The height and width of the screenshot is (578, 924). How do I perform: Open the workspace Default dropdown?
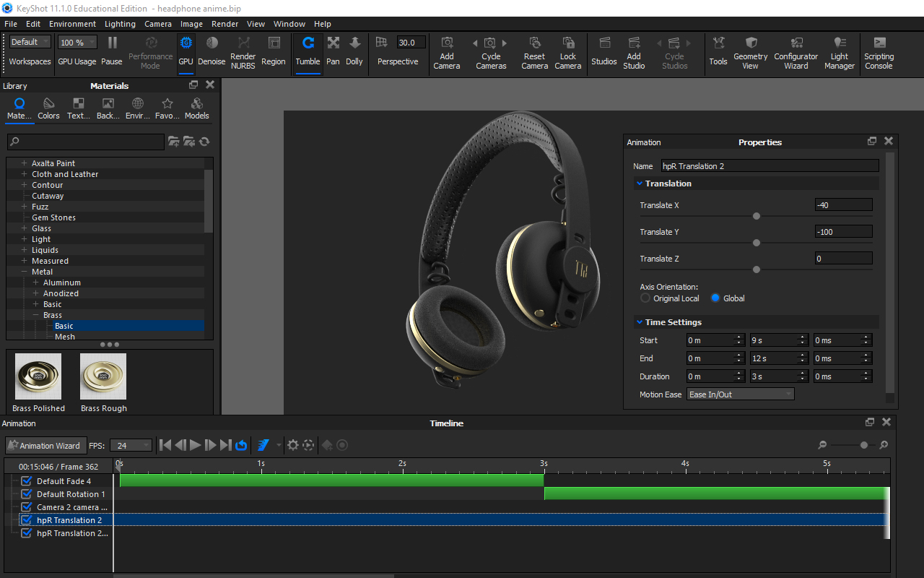point(30,42)
